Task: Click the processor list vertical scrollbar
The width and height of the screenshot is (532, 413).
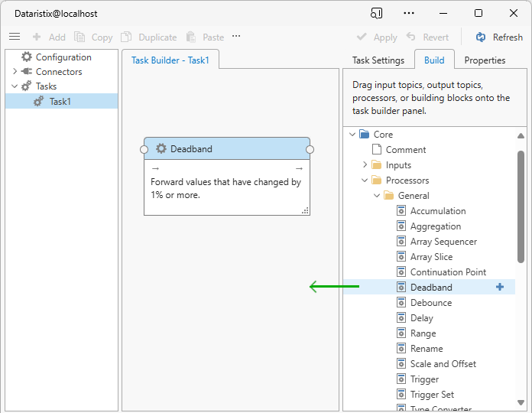Action: [x=521, y=206]
